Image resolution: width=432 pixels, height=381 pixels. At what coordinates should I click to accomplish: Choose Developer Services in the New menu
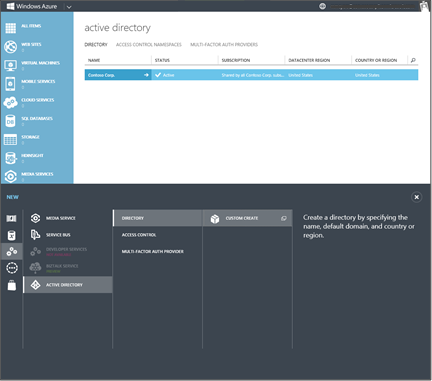coord(68,251)
